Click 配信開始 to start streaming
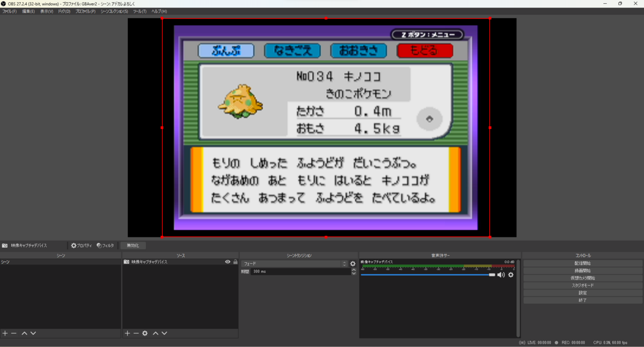644x347 pixels. (582, 263)
